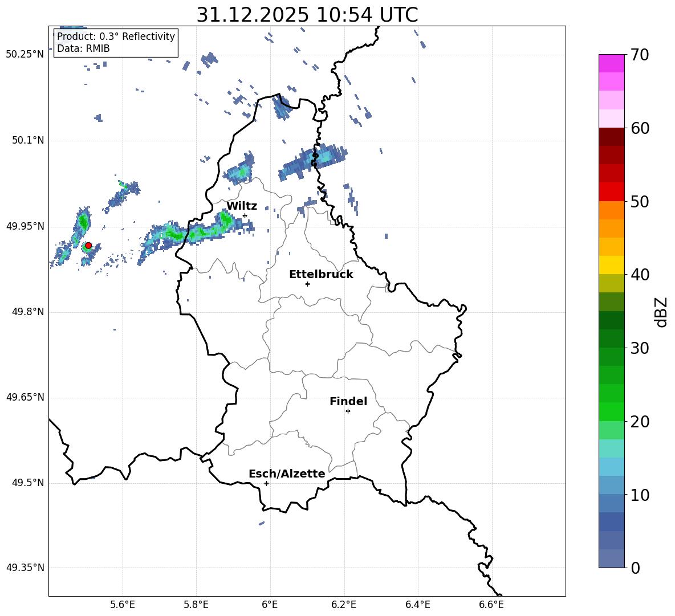Click the bottom slate-blue band of the colorbar
The height and width of the screenshot is (616, 675).
(x=612, y=558)
